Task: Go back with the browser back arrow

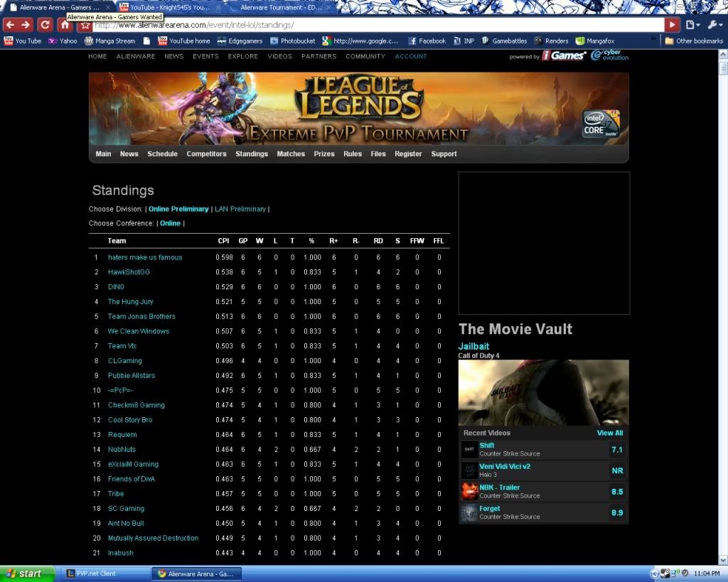Action: [10, 25]
